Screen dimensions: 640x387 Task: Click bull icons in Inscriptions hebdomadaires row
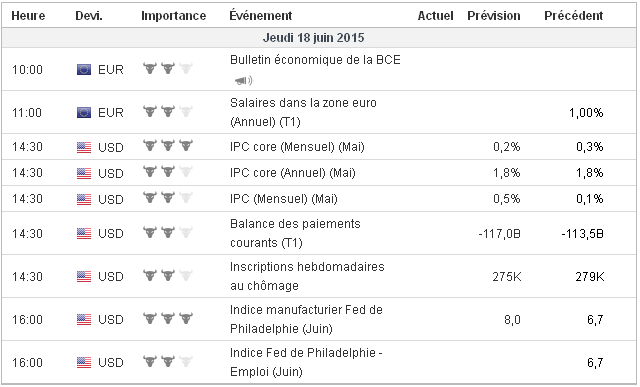(168, 275)
